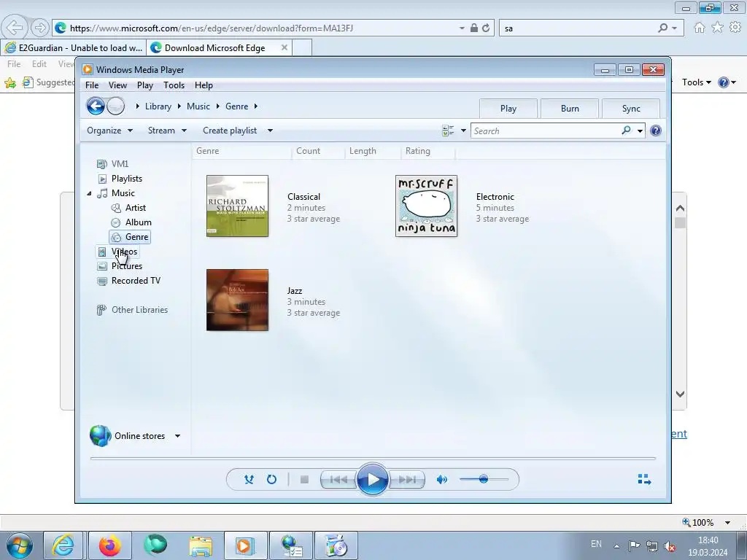Toggle repeat mode in playback controls

[271, 480]
